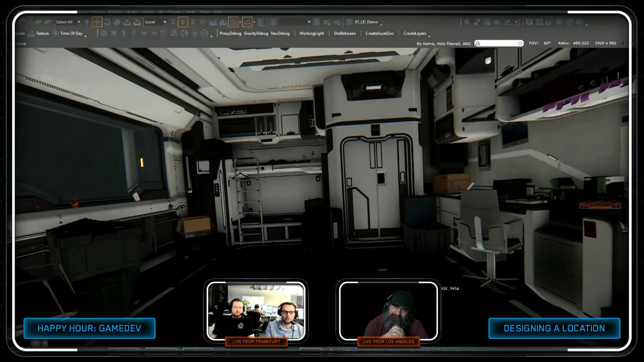Click the WorkingLight button
The height and width of the screenshot is (362, 644).
pyautogui.click(x=312, y=33)
